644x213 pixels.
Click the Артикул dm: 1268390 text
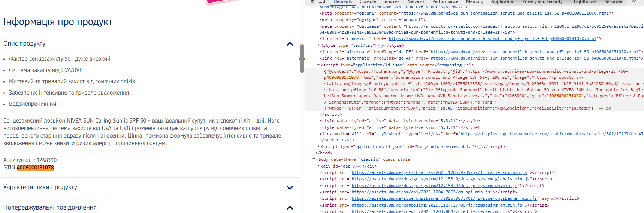coord(30,160)
